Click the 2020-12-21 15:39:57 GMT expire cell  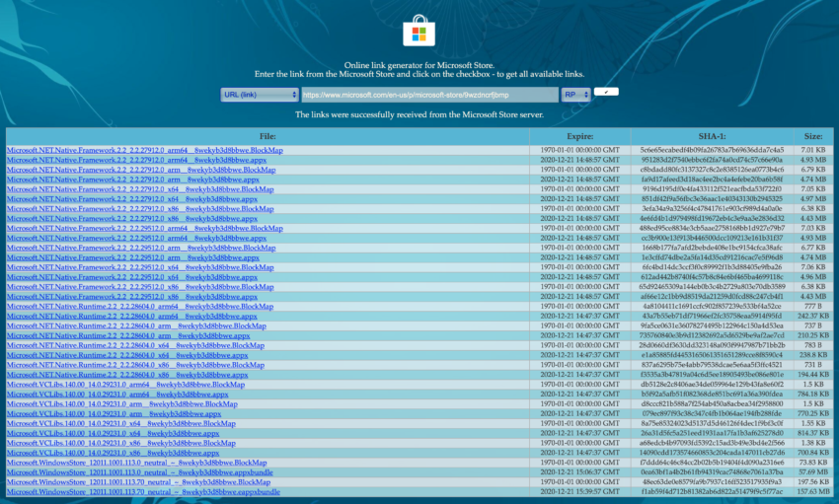(580, 492)
